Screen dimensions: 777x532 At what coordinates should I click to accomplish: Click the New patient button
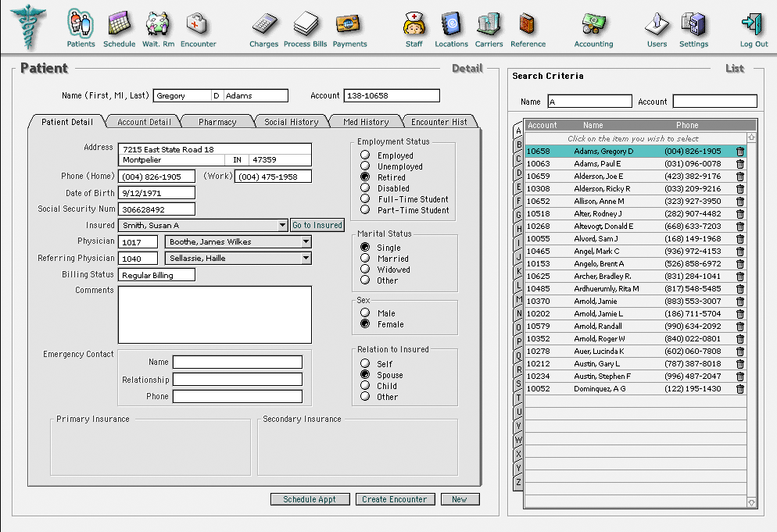[x=460, y=499]
